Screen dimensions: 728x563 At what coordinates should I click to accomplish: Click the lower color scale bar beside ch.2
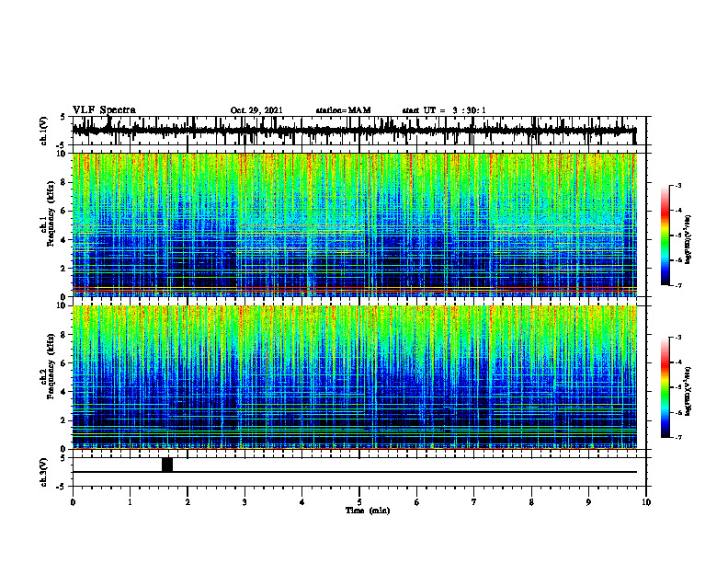click(x=665, y=387)
